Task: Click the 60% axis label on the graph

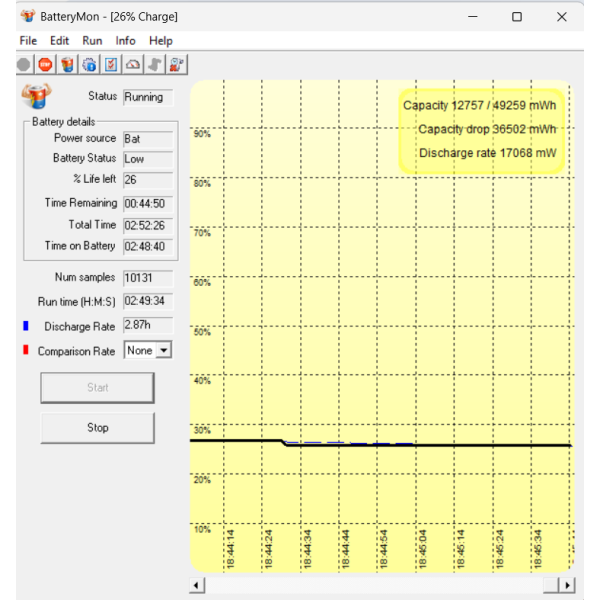Action: pos(202,282)
